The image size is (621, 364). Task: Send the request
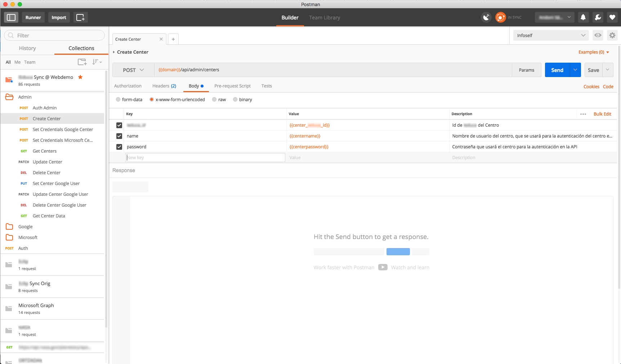point(557,70)
